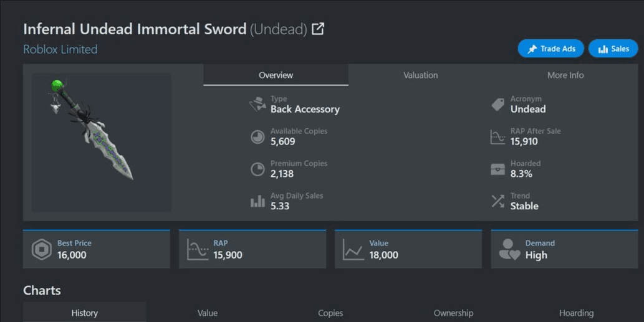Click the clock-pie icon beside Premium Copies
644x322 pixels.
[x=257, y=169]
